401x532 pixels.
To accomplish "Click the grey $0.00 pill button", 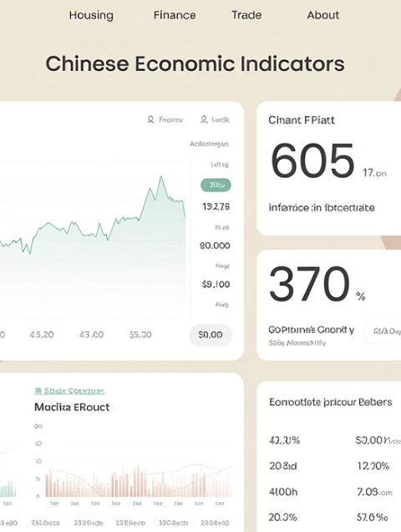I will coord(211,335).
